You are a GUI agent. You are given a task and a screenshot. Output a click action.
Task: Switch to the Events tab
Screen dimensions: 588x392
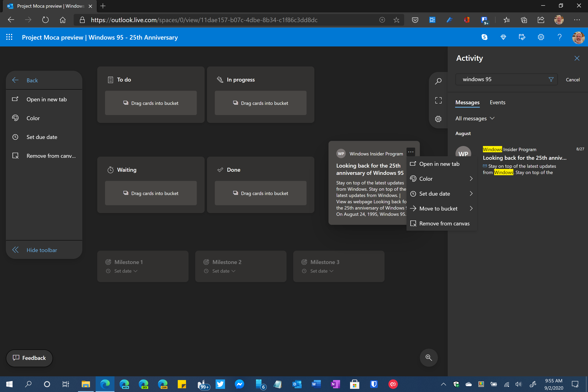pos(497,102)
